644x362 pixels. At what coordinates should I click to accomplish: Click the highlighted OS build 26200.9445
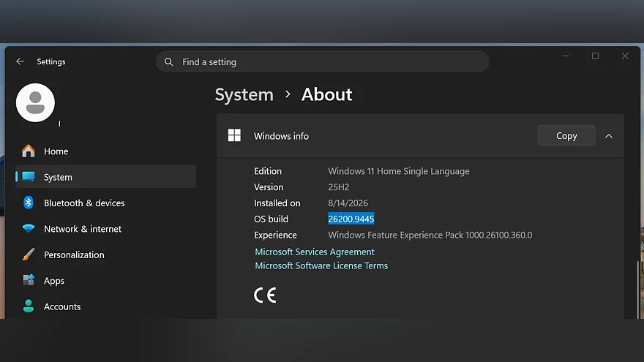[351, 219]
